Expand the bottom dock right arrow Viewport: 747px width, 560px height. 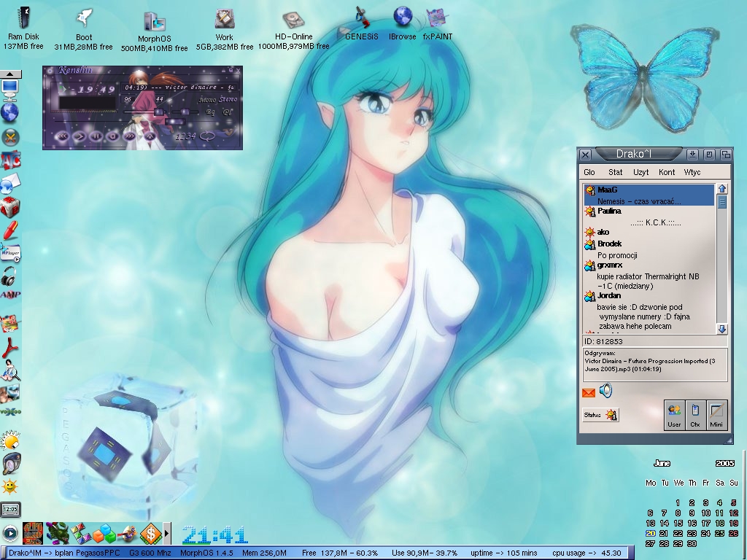click(x=167, y=533)
